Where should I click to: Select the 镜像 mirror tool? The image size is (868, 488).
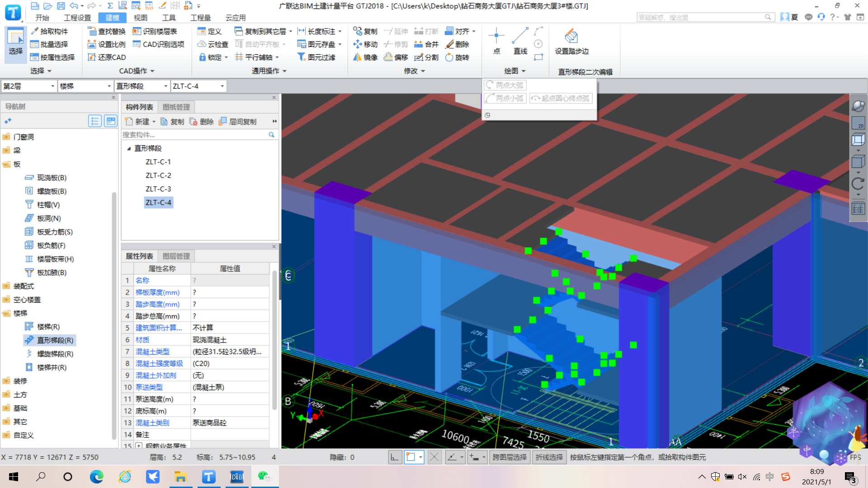click(x=365, y=57)
